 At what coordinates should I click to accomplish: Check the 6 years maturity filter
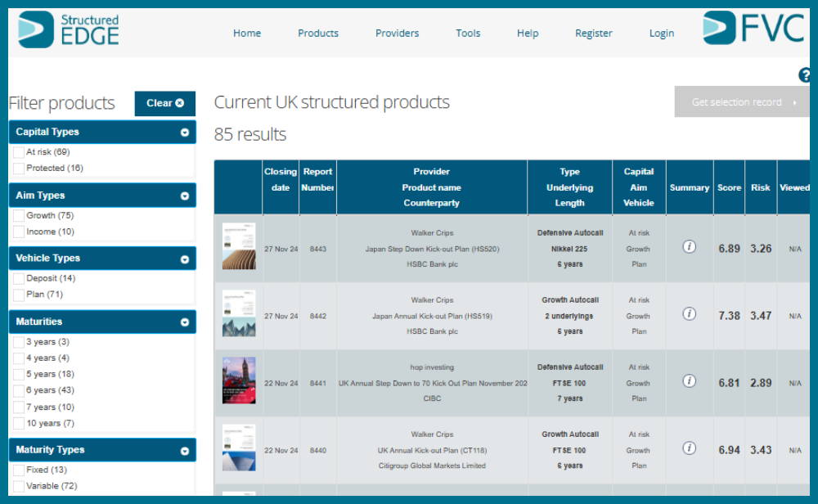[19, 391]
